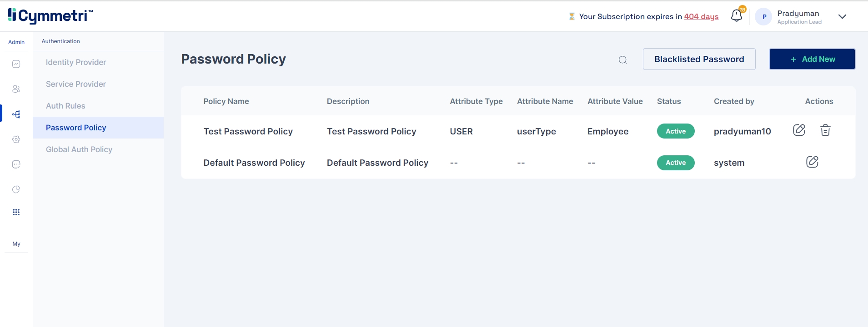
Task: Expand the Pradyuman profile dropdown arrow
Action: [x=842, y=17]
